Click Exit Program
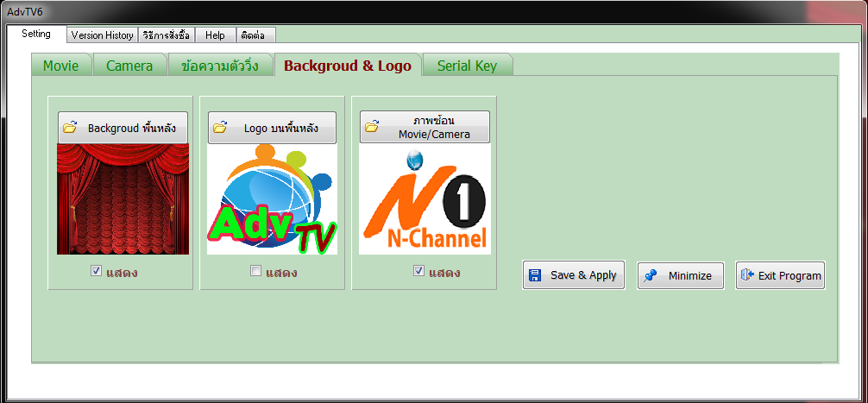This screenshot has width=868, height=403. click(x=780, y=275)
